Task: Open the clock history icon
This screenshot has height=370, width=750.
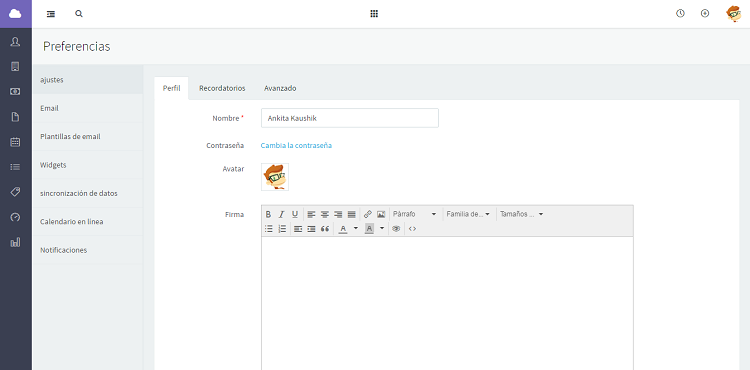Action: [x=680, y=13]
